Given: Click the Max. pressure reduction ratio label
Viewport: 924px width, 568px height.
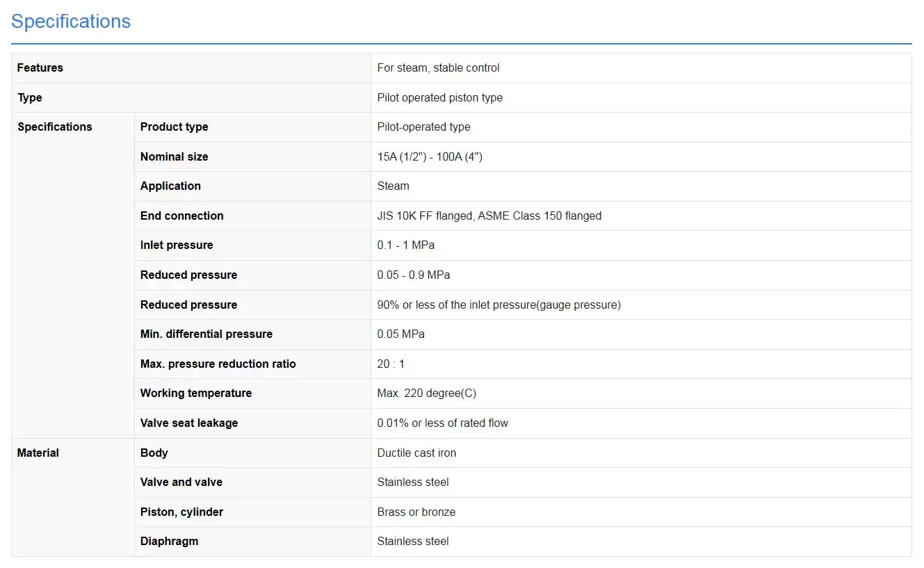Looking at the screenshot, I should click(x=218, y=364).
